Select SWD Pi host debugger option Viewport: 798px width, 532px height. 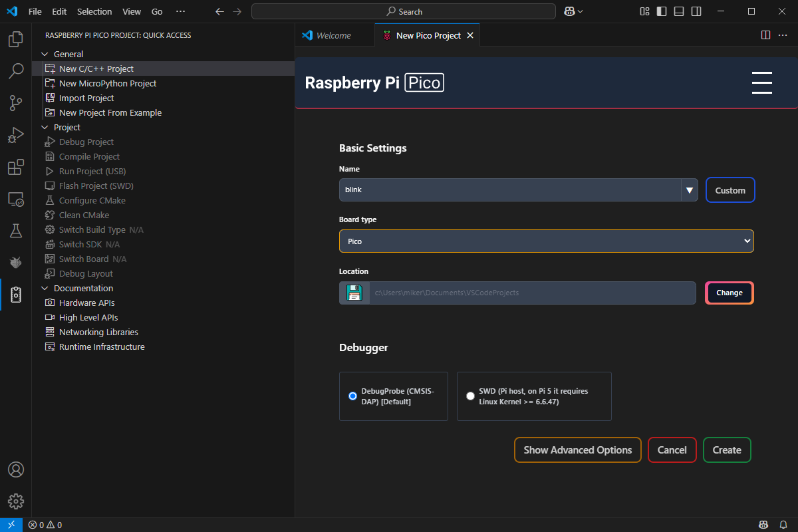point(471,396)
